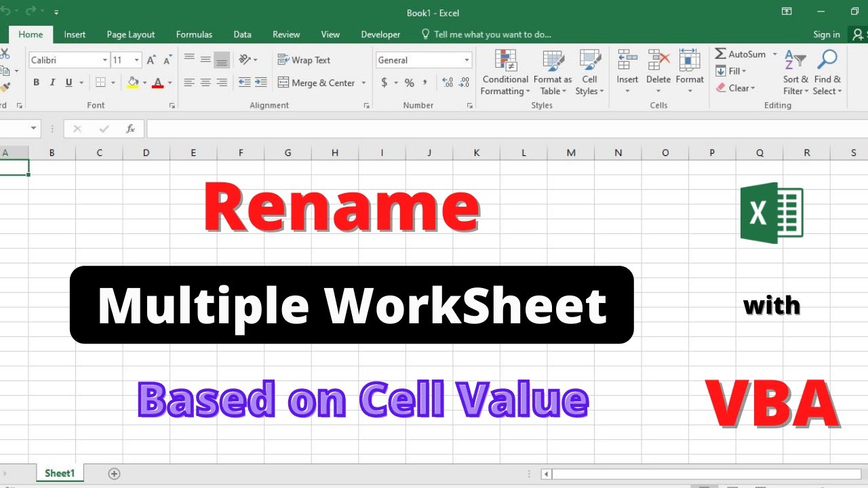Open the Formulas tab
The height and width of the screenshot is (488, 868).
click(x=194, y=35)
